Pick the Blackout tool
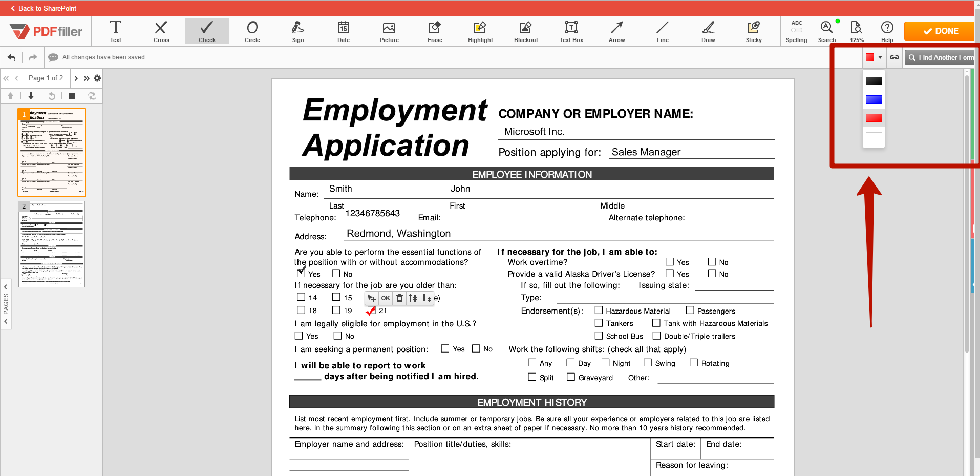 coord(526,31)
